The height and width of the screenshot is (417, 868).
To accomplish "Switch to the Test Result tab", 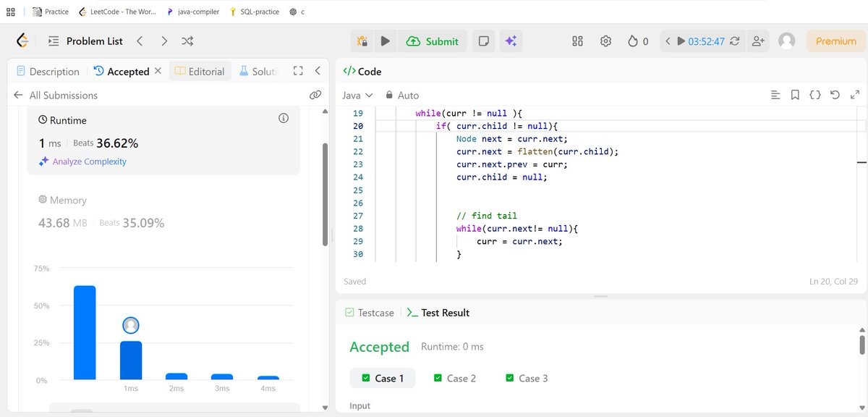I will [438, 313].
